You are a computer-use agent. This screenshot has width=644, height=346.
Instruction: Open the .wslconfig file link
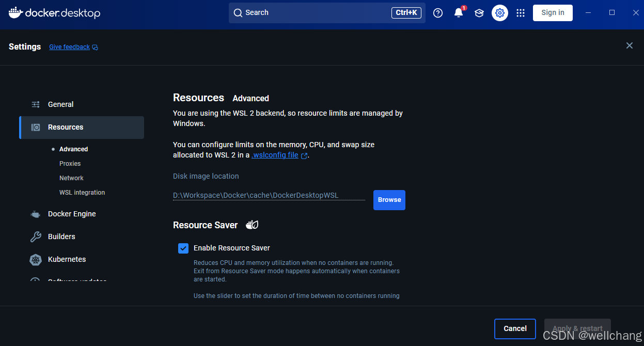[275, 155]
